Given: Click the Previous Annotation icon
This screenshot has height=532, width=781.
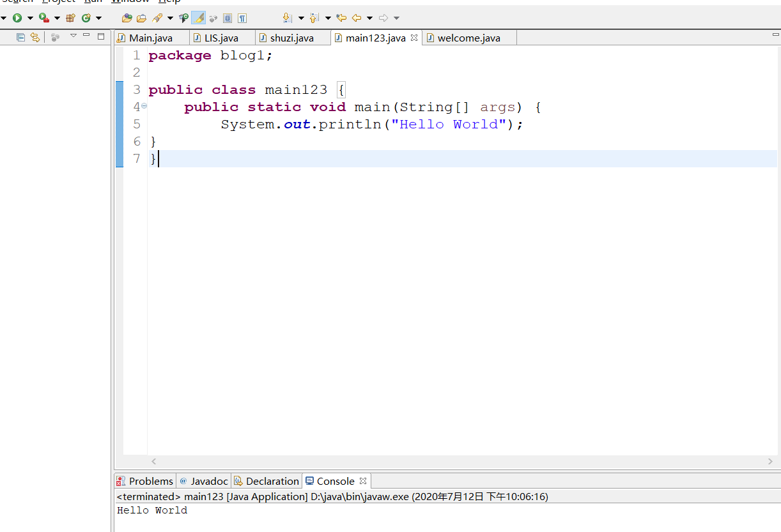Looking at the screenshot, I should 314,18.
